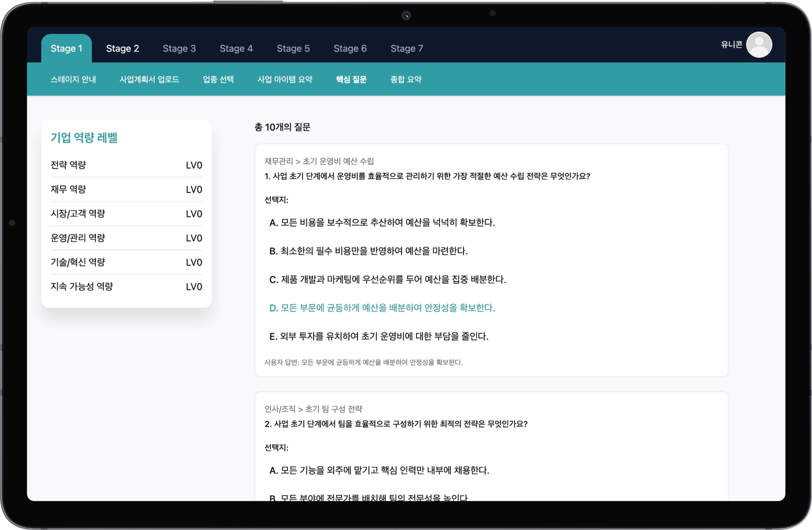This screenshot has width=812, height=530.
Task: Click the 기업 역량 레벨 panel title
Action: (85, 138)
